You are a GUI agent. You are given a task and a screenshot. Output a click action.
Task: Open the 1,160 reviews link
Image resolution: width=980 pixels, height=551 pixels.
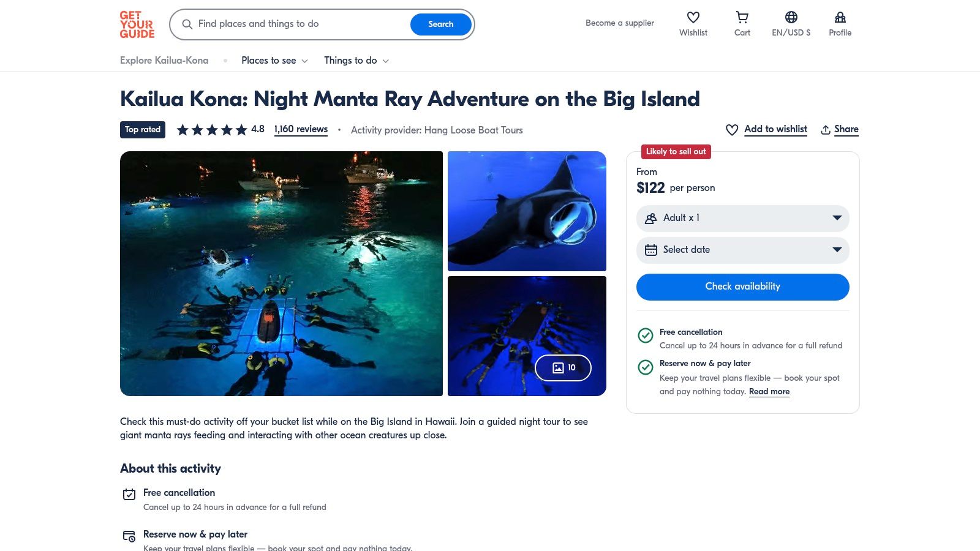(x=301, y=129)
